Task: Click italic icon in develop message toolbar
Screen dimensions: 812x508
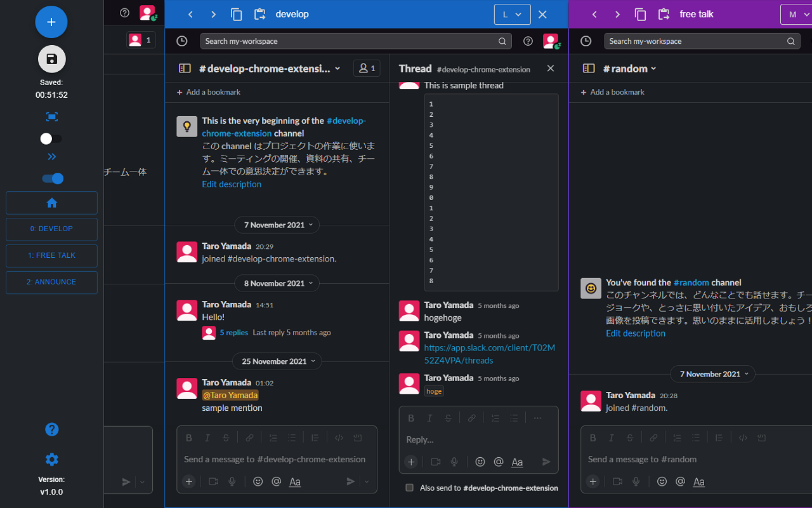Action: (x=207, y=438)
